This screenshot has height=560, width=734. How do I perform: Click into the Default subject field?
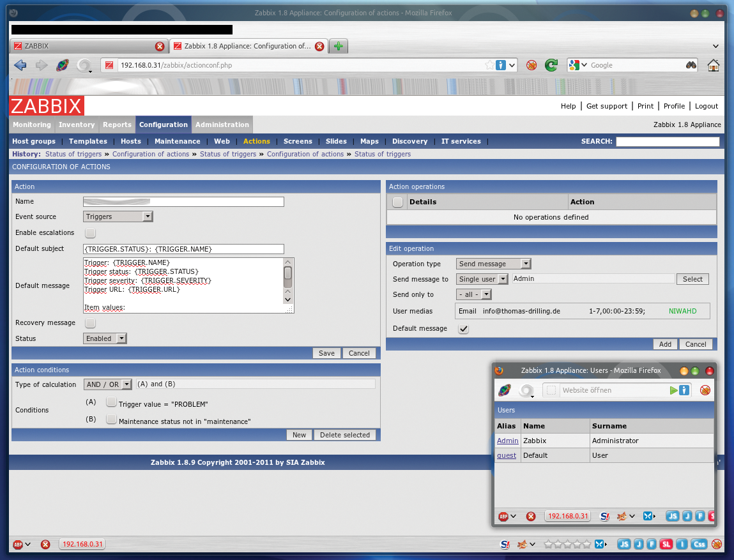click(183, 249)
